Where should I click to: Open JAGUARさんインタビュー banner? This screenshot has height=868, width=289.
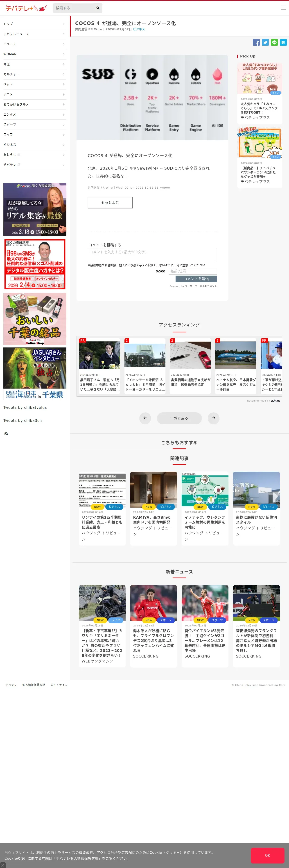coord(35,374)
